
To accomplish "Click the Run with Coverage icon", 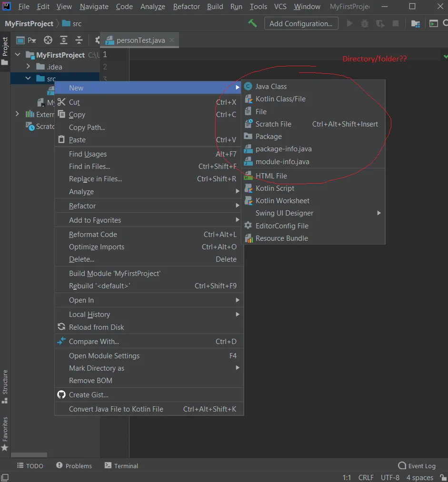I will (x=380, y=23).
